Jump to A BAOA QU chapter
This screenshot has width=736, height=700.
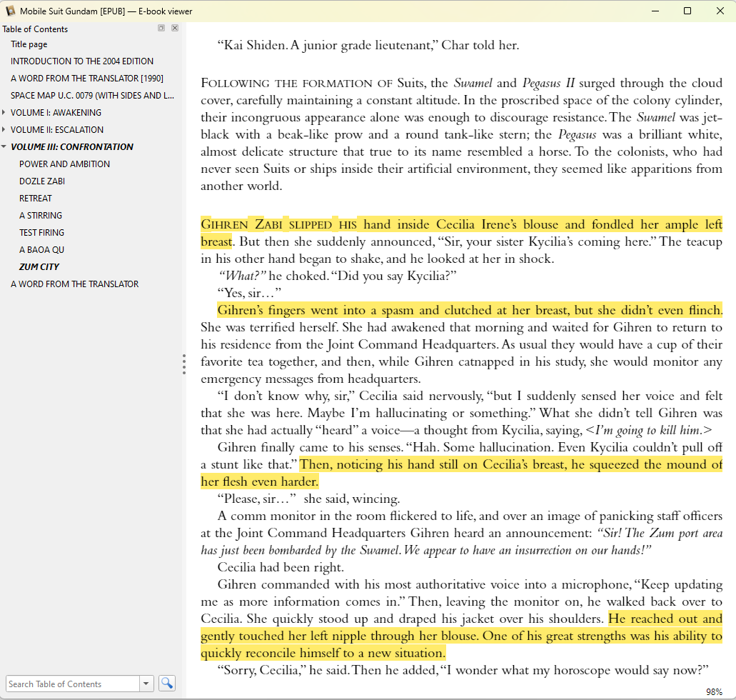[x=41, y=250]
